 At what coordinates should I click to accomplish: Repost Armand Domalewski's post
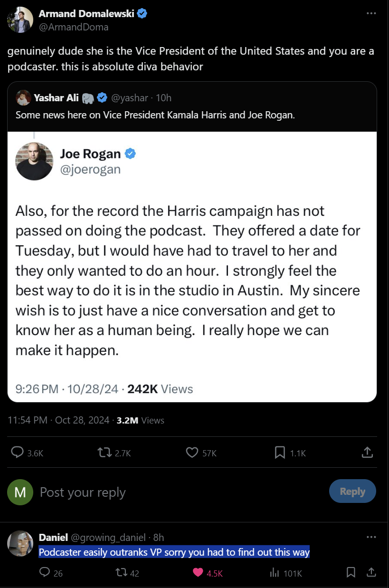click(114, 453)
